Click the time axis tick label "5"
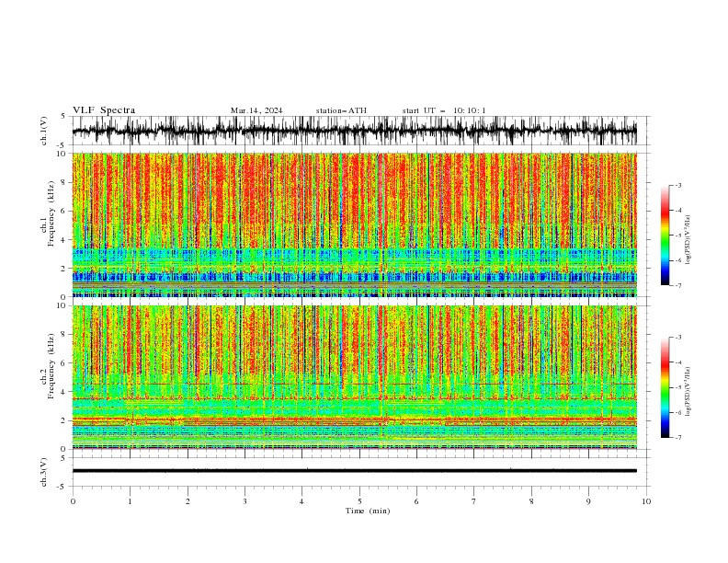Screen dimensions: 728x563 pyautogui.click(x=359, y=501)
